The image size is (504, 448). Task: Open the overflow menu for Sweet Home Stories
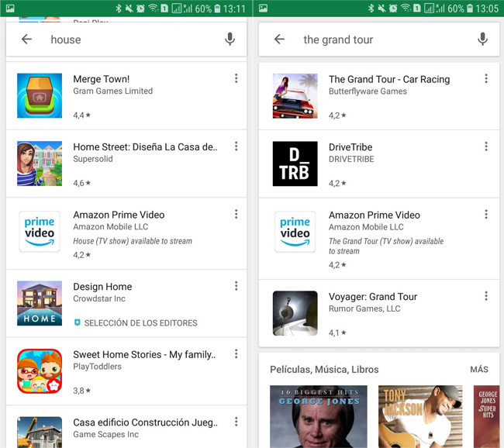click(x=236, y=354)
